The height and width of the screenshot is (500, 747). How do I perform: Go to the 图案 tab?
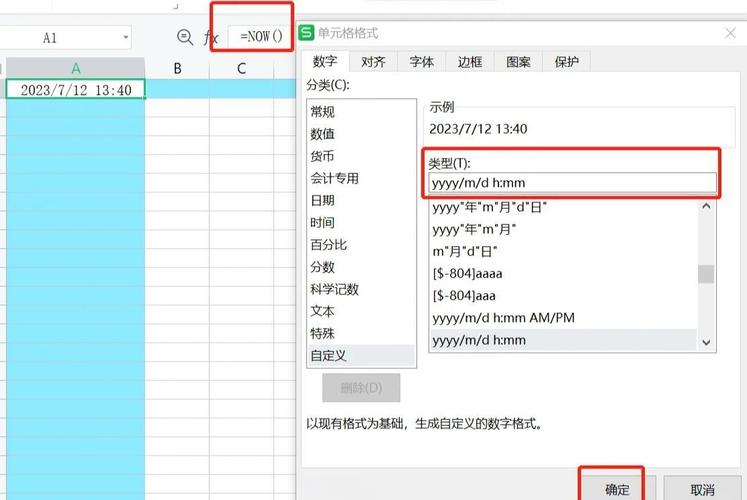(518, 62)
